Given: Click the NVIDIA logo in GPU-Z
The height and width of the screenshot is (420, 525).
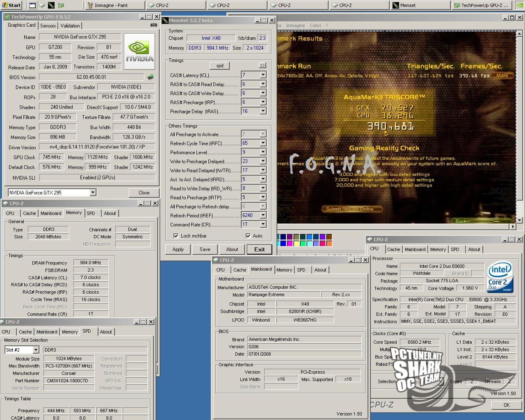Looking at the screenshot, I should 139,52.
